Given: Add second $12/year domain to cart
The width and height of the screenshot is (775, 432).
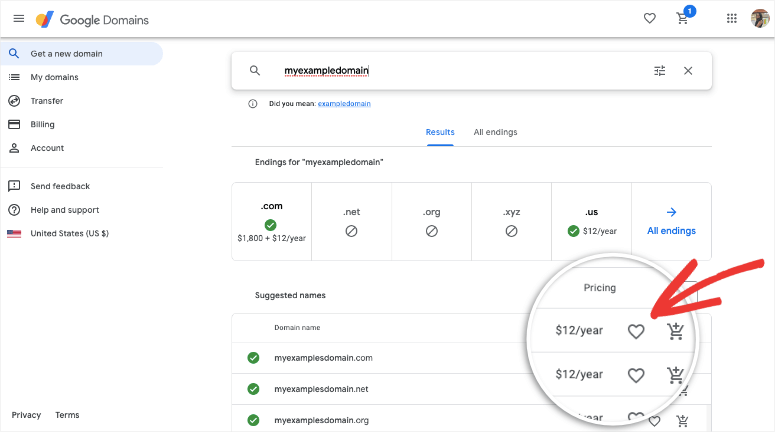Looking at the screenshot, I should [x=675, y=375].
